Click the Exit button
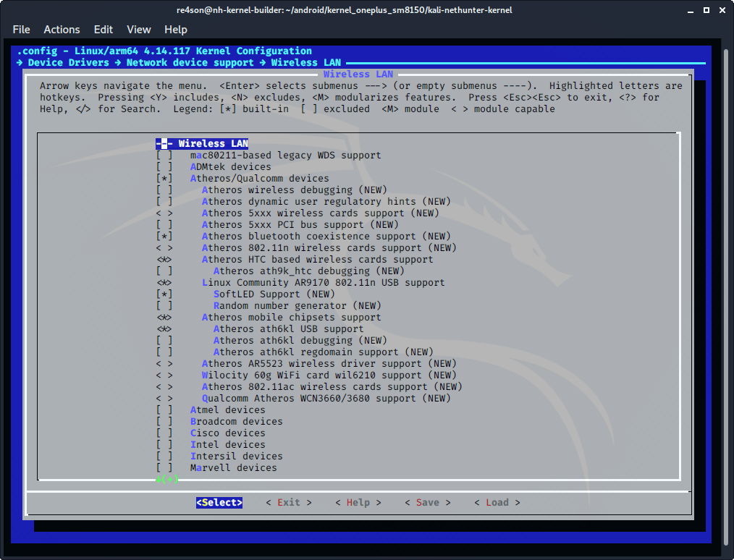Screen dimensions: 734x560 pyautogui.click(x=288, y=502)
